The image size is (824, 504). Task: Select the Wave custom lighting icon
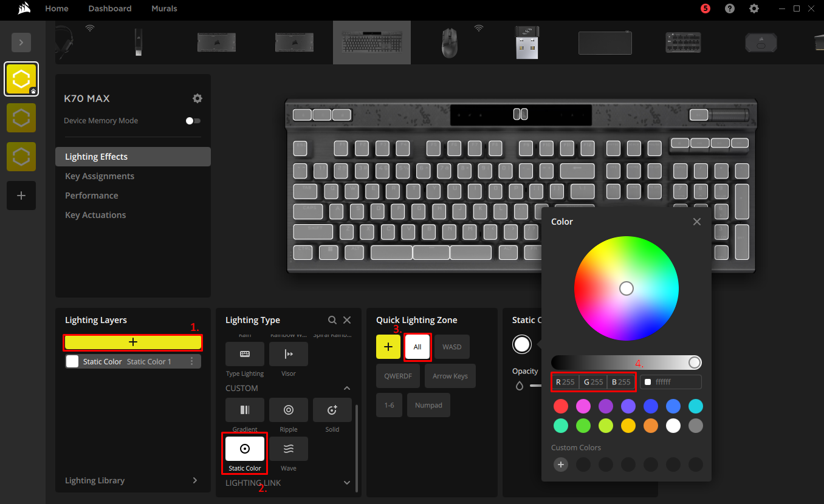tap(288, 449)
